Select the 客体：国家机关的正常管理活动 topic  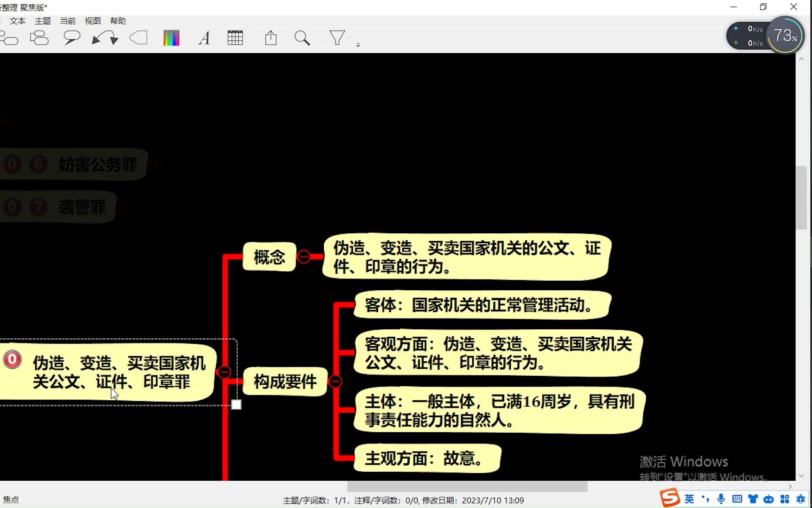(483, 305)
